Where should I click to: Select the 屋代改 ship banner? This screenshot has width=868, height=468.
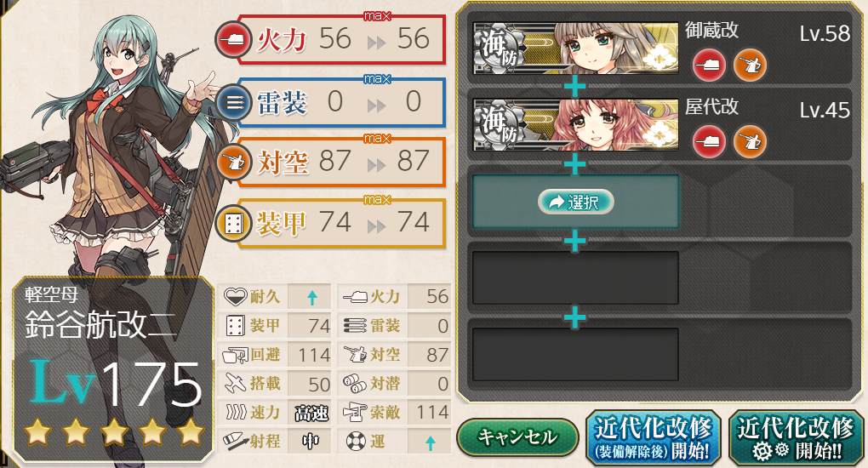pyautogui.click(x=575, y=124)
